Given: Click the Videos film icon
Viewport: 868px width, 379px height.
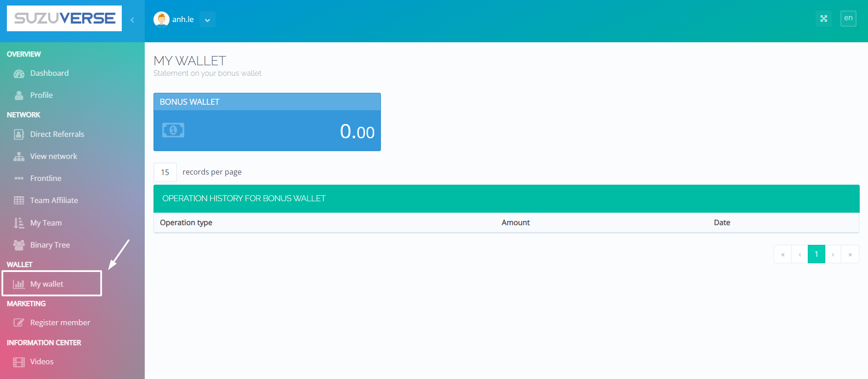Looking at the screenshot, I should pos(19,362).
